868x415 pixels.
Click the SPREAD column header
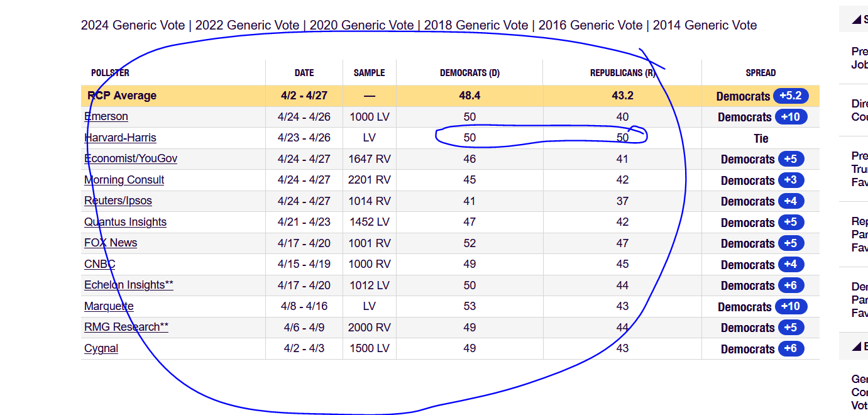coord(761,73)
